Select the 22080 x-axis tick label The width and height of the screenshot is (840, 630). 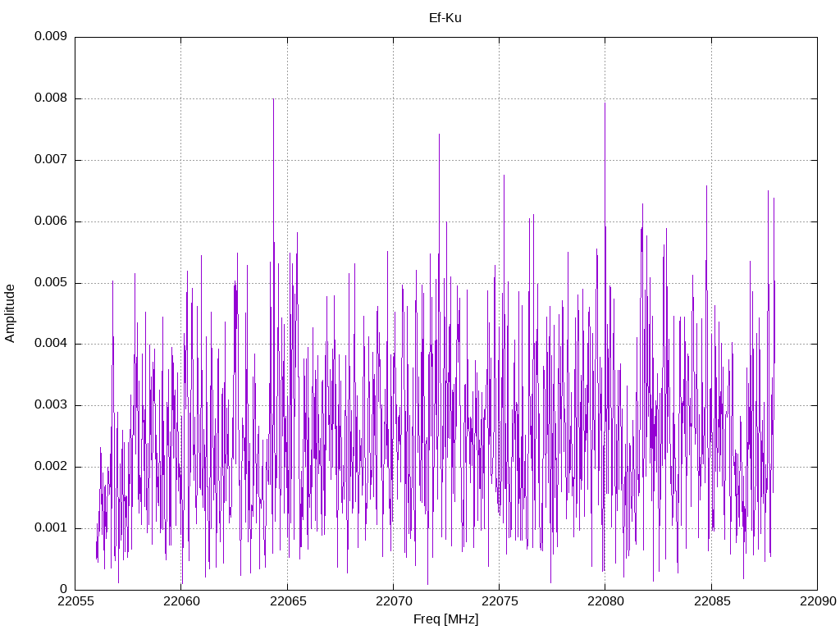[605, 601]
